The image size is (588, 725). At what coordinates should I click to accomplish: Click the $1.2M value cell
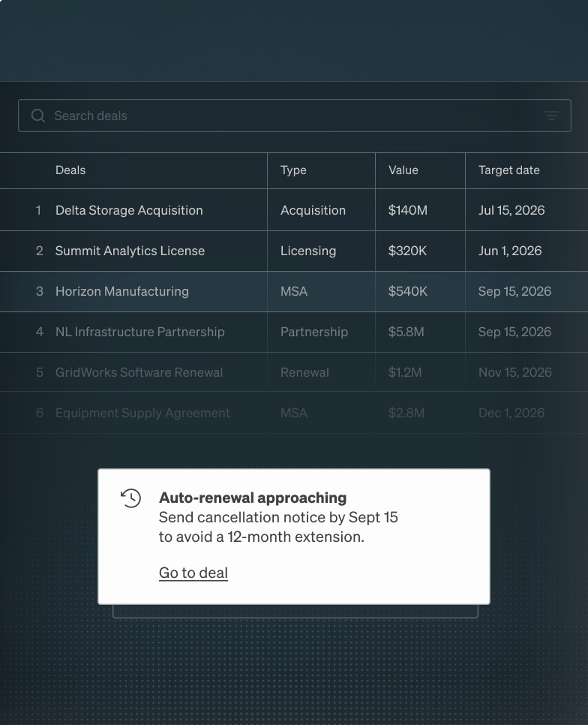tap(405, 372)
